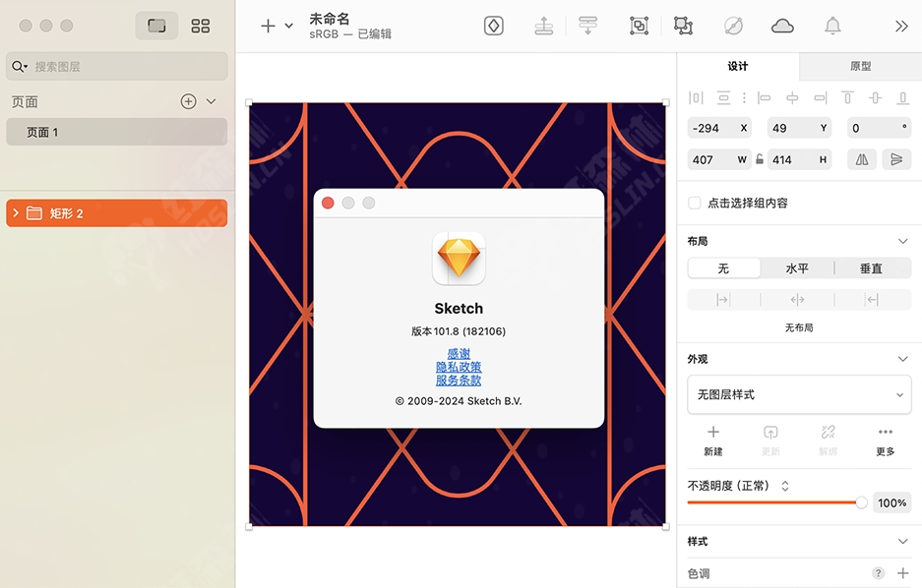Add a 色调 tint with plus
The width and height of the screenshot is (922, 588).
[902, 573]
